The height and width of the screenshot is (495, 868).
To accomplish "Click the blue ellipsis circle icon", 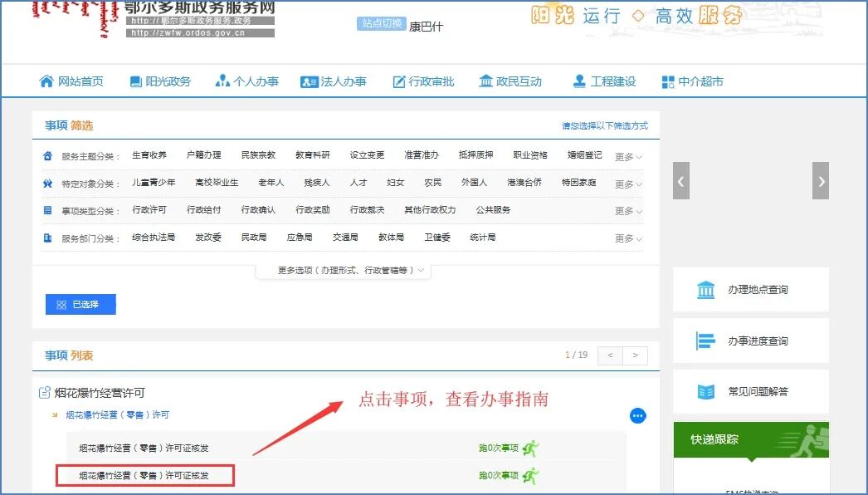I will (x=637, y=415).
